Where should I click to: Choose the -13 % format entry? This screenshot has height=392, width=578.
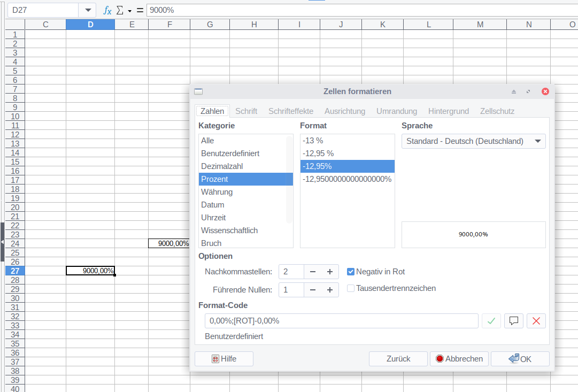click(x=313, y=141)
